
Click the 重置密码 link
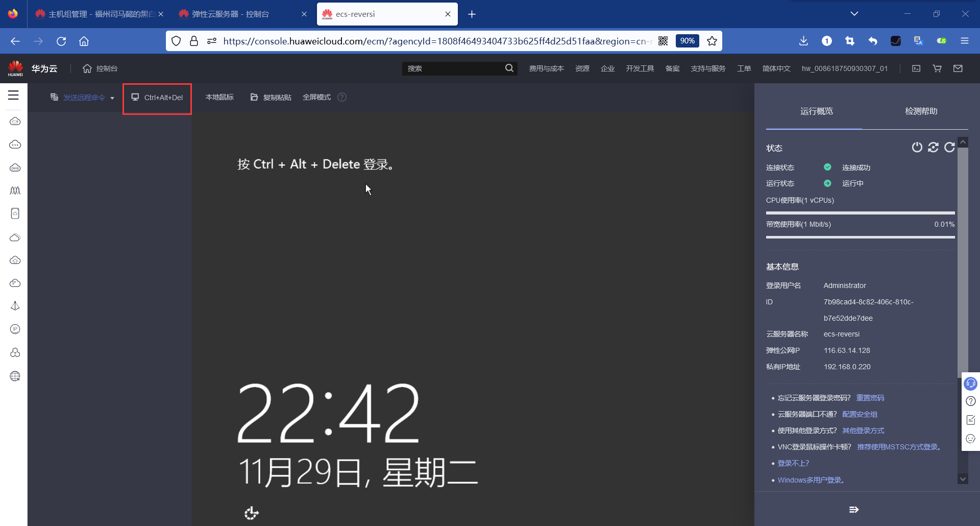point(870,398)
